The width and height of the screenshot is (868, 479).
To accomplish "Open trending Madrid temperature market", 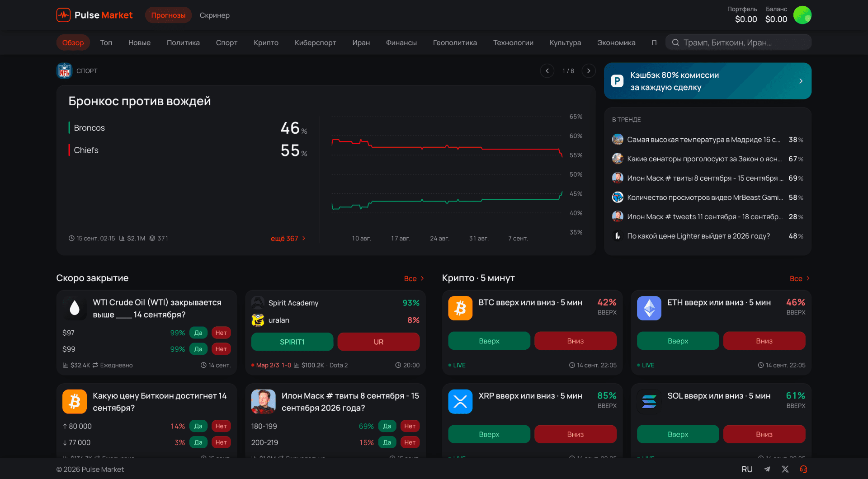I will click(708, 140).
